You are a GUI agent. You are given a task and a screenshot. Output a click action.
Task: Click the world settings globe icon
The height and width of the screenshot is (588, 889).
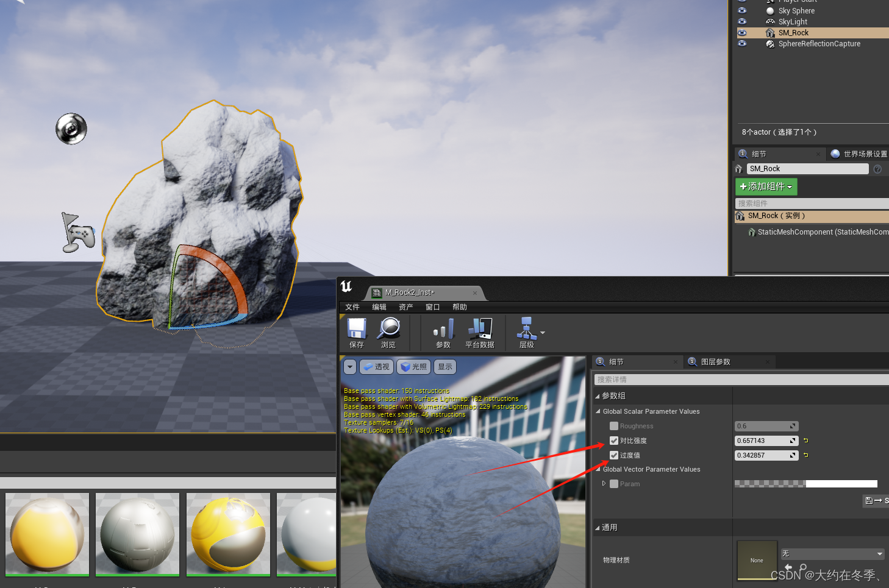click(835, 154)
